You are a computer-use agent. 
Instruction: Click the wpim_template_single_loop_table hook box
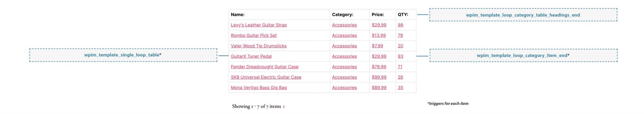[123, 55]
